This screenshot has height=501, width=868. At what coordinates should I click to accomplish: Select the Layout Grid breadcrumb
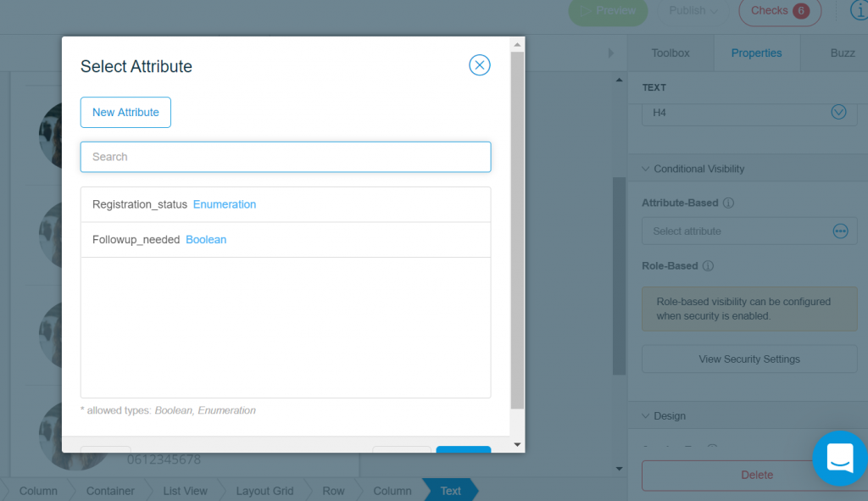click(x=264, y=491)
